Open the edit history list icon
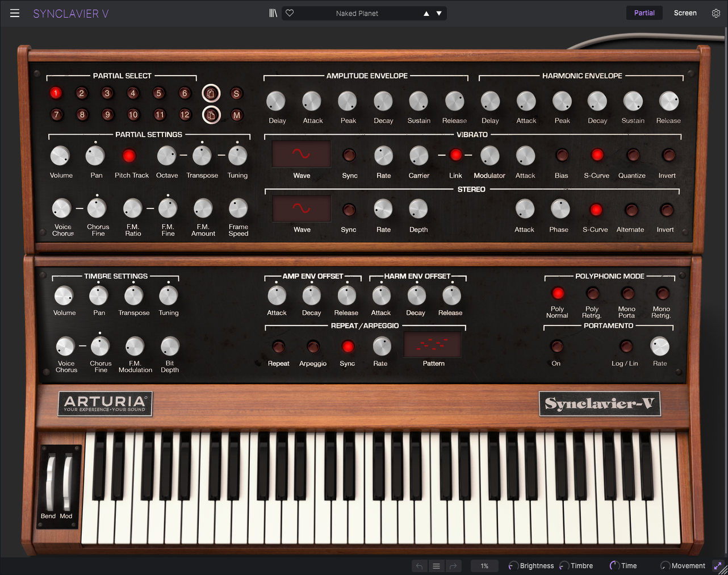Viewport: 728px width, 575px height. pyautogui.click(x=436, y=566)
